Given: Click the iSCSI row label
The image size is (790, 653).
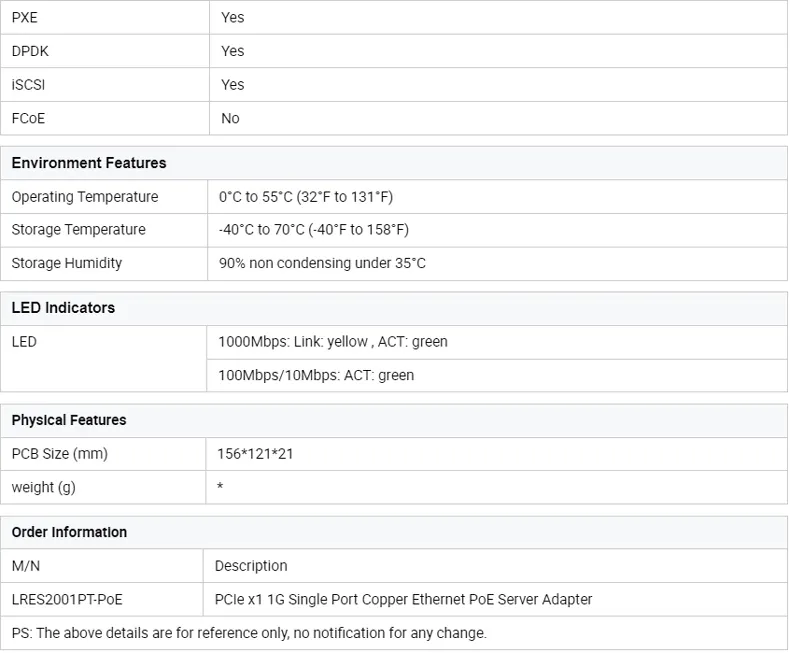Looking at the screenshot, I should [28, 85].
